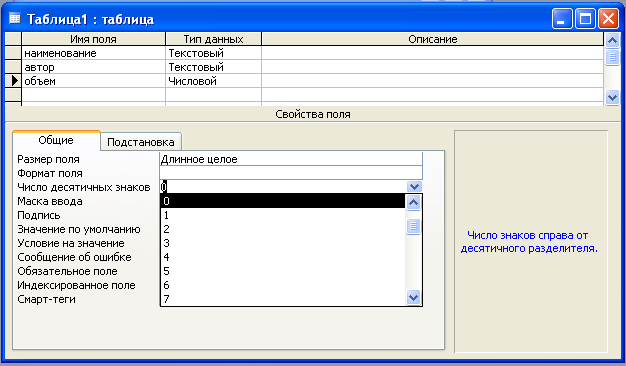The width and height of the screenshot is (626, 366).
Task: Click the Текстовый data type of автор
Action: tap(213, 67)
